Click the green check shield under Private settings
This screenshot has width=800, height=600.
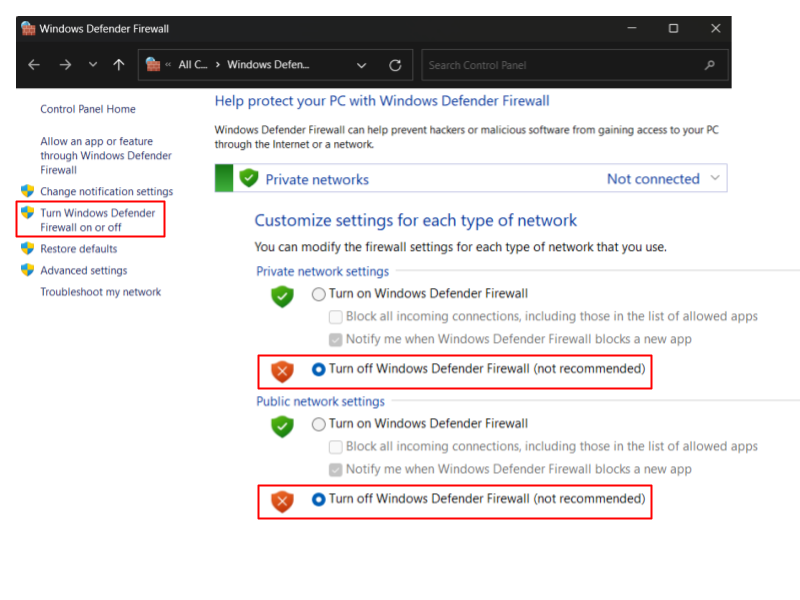click(x=282, y=296)
